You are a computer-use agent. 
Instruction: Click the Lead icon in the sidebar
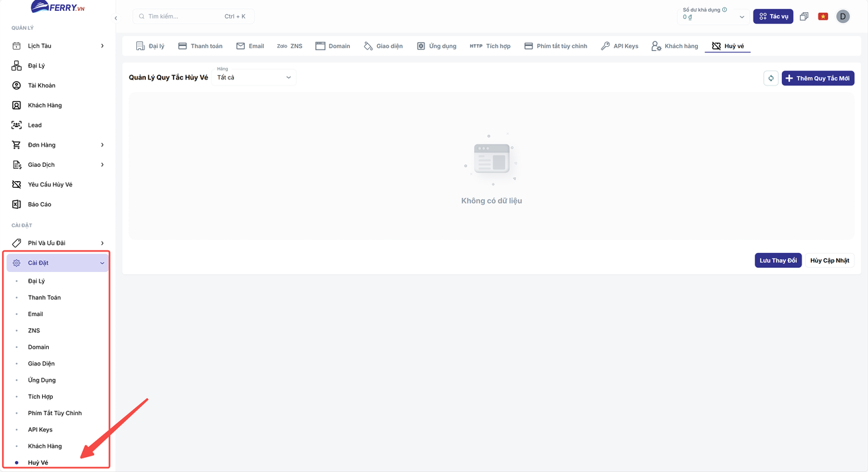coord(17,125)
